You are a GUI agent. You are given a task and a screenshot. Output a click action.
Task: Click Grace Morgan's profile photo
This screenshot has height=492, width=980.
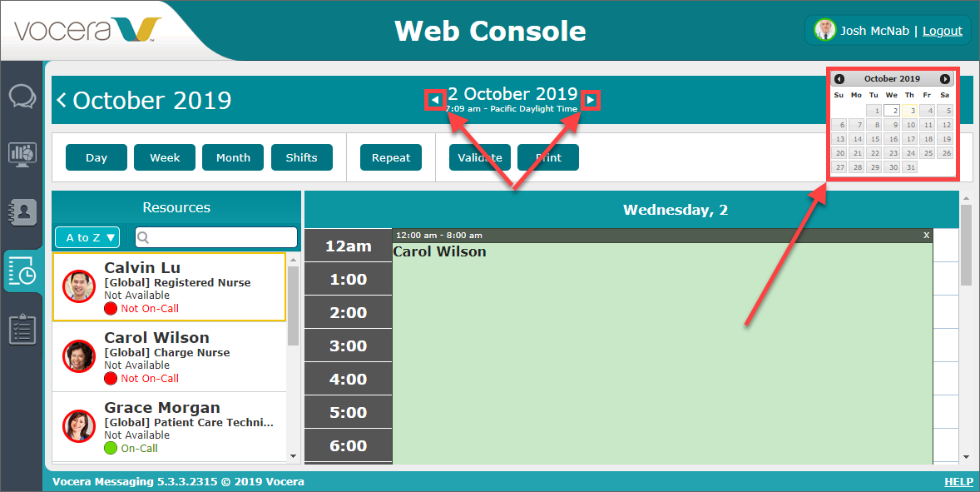tap(79, 426)
